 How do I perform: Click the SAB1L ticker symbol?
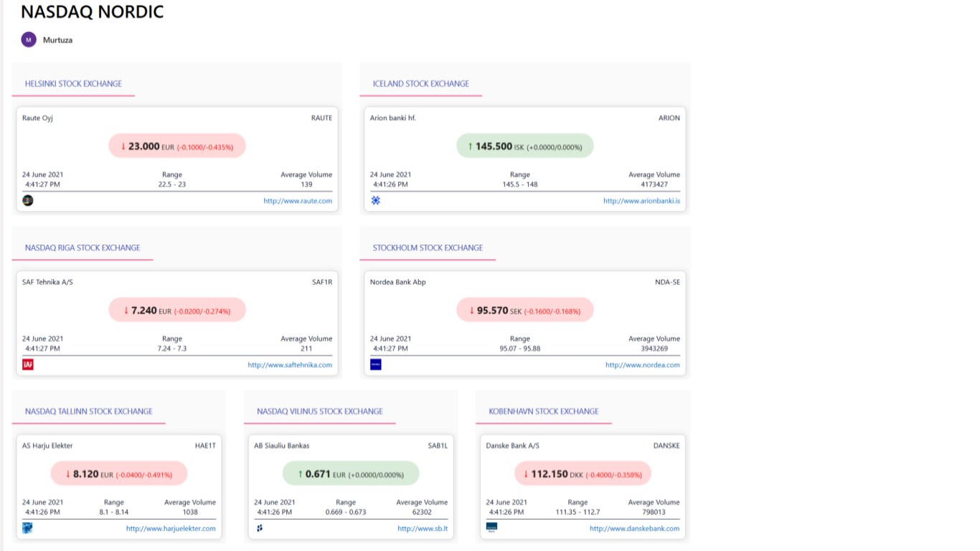438,446
